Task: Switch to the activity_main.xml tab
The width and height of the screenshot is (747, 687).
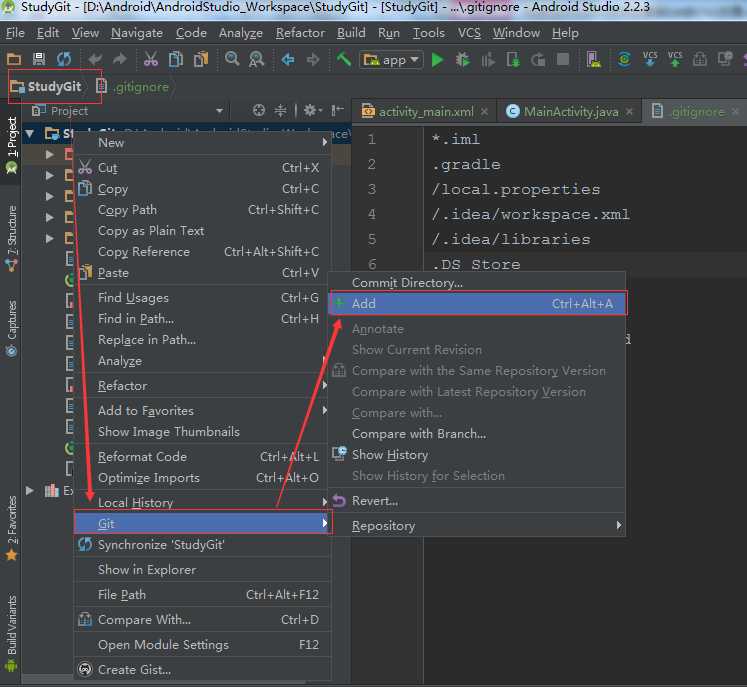Action: click(x=426, y=112)
